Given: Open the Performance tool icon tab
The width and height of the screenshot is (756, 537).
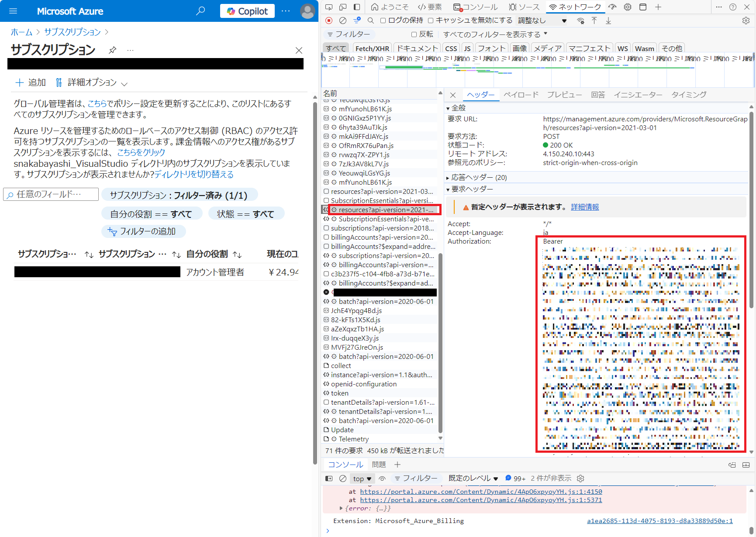Looking at the screenshot, I should tap(613, 7).
